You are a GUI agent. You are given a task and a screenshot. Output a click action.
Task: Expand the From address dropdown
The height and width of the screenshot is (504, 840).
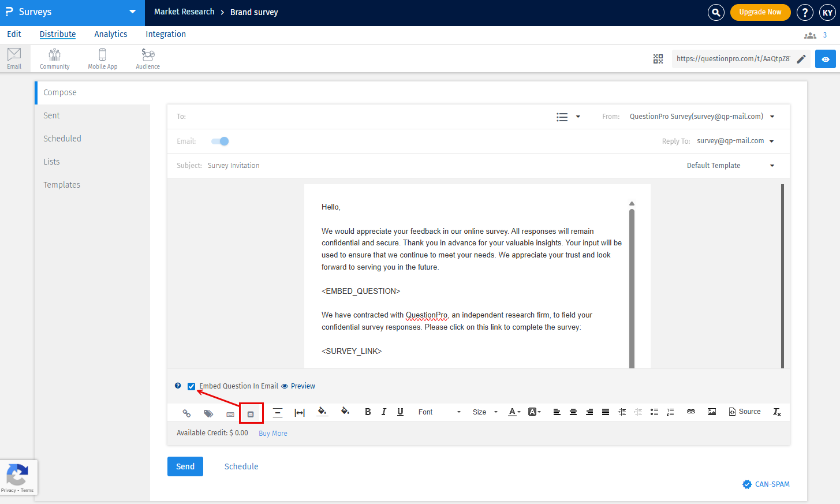[772, 117]
